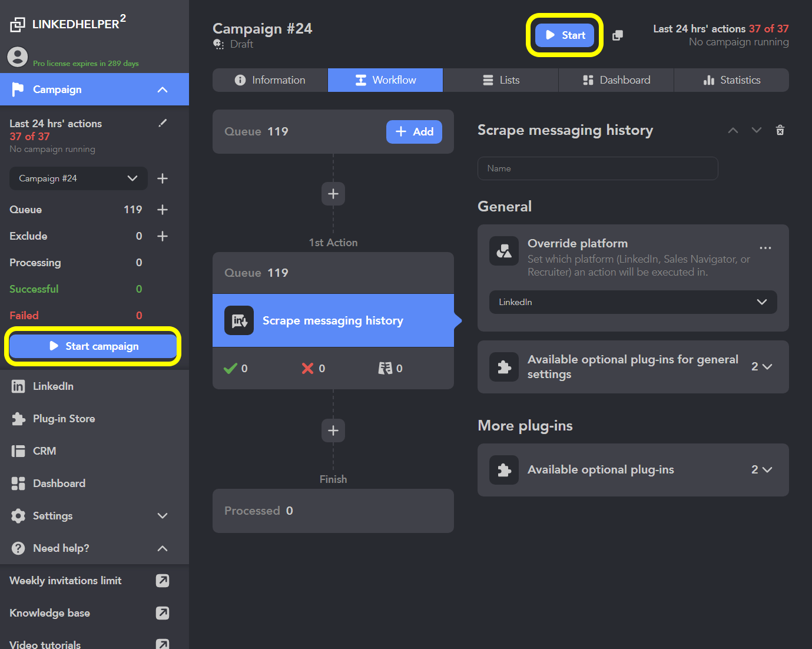Image resolution: width=812 pixels, height=649 pixels.
Task: Click the Plug-in Store puzzle icon
Action: [18, 419]
